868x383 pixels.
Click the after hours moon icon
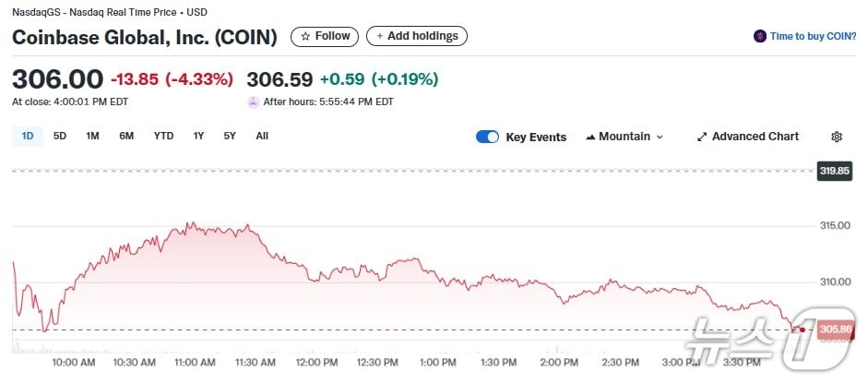tap(253, 102)
